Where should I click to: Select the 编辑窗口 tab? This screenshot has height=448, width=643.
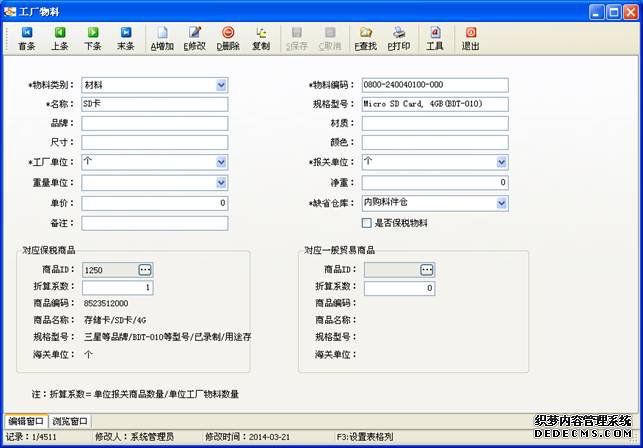click(x=26, y=421)
